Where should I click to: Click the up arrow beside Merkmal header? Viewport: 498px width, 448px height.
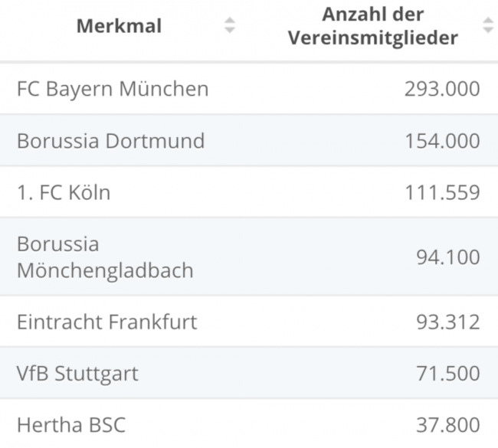[229, 21]
